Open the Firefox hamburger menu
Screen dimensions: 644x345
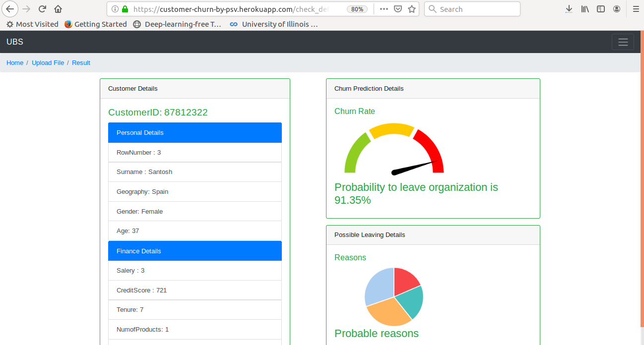click(x=636, y=9)
